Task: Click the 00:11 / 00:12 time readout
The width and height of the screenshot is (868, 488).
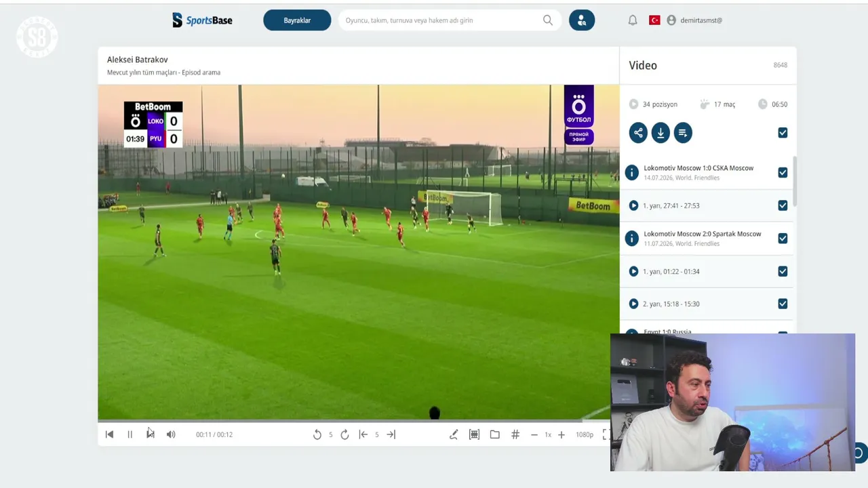Action: pyautogui.click(x=214, y=434)
